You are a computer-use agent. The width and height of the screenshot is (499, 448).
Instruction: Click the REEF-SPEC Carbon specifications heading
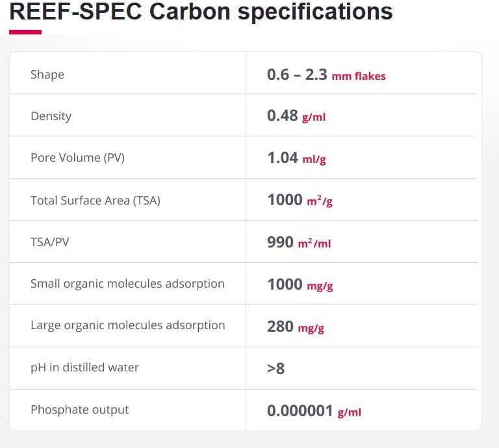[x=201, y=11]
